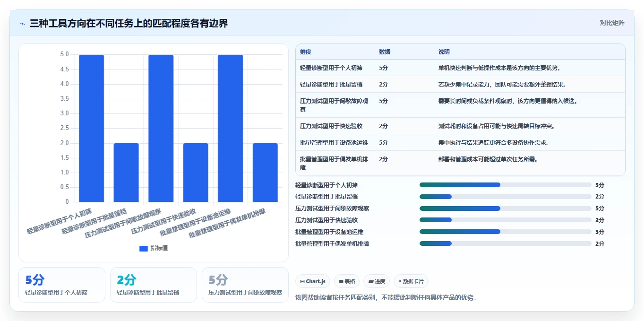Open the 5分 轻量诊断型用于个人初筛 data card
This screenshot has width=644, height=321.
pos(62,285)
